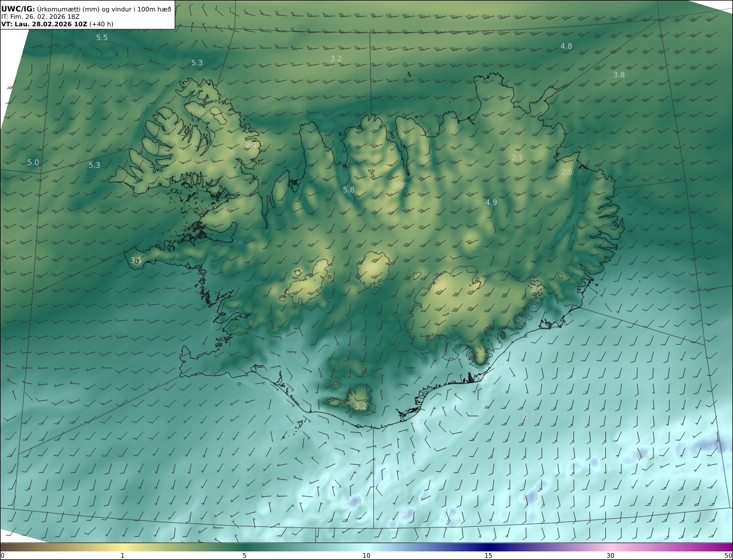Select the 4.8 value label in the northeast
The height and width of the screenshot is (560, 733).
tap(566, 46)
